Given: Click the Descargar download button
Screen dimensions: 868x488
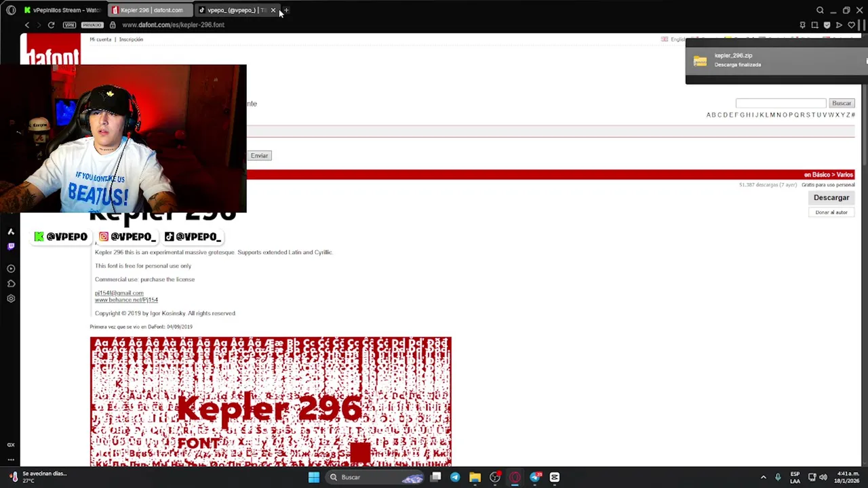Looking at the screenshot, I should [x=831, y=198].
